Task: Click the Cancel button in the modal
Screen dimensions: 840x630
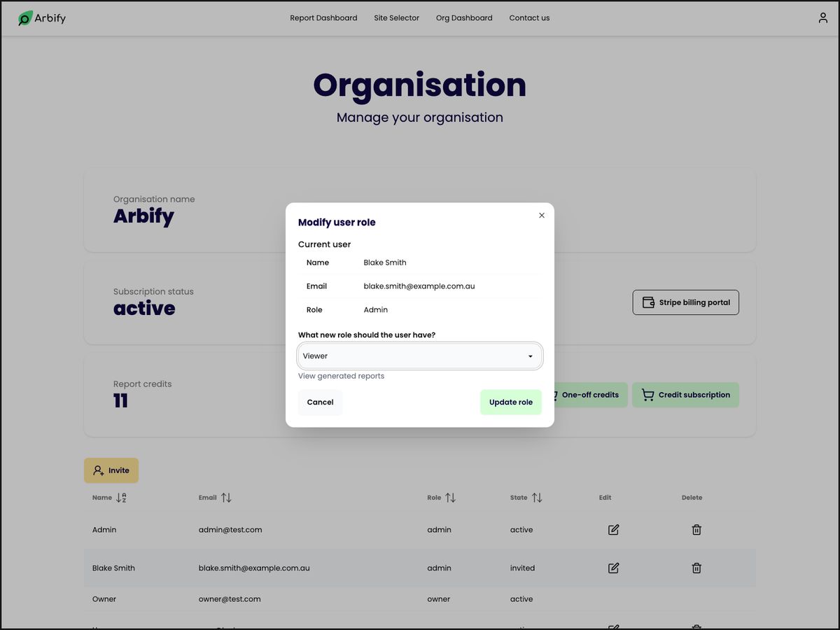Action: point(320,402)
